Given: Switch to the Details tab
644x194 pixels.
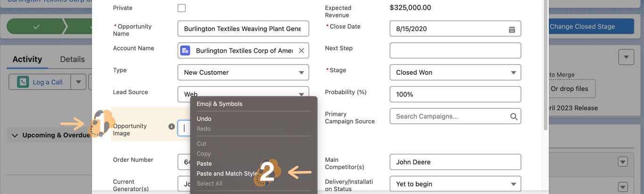Looking at the screenshot, I should click(x=72, y=59).
